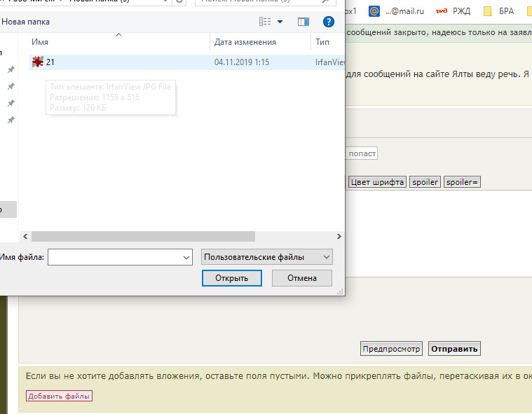Click the Цвет шрифта button
Screen dimensions: 532x414
(377, 182)
